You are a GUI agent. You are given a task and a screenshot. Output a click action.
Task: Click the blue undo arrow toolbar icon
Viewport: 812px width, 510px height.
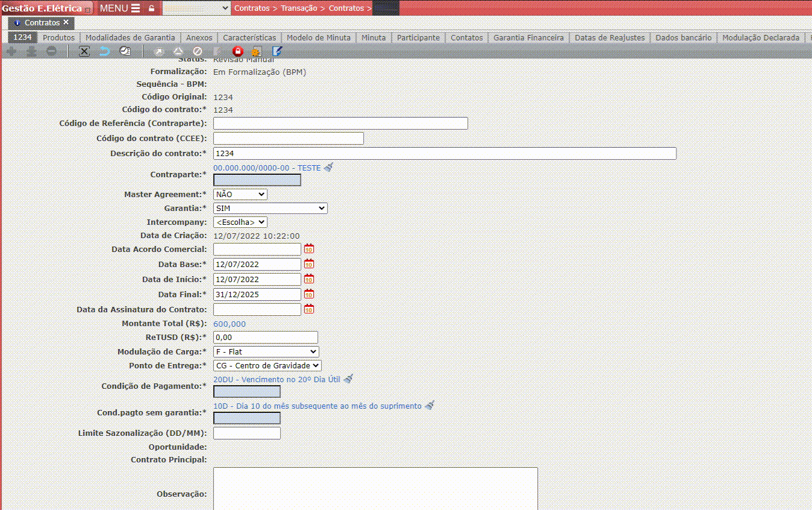click(104, 51)
